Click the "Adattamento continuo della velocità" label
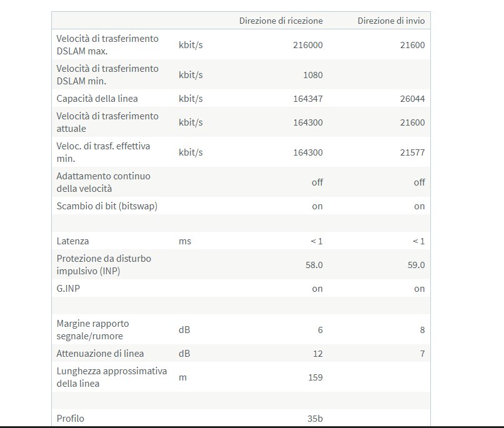Viewport: 504px width, 428px height. click(x=103, y=182)
